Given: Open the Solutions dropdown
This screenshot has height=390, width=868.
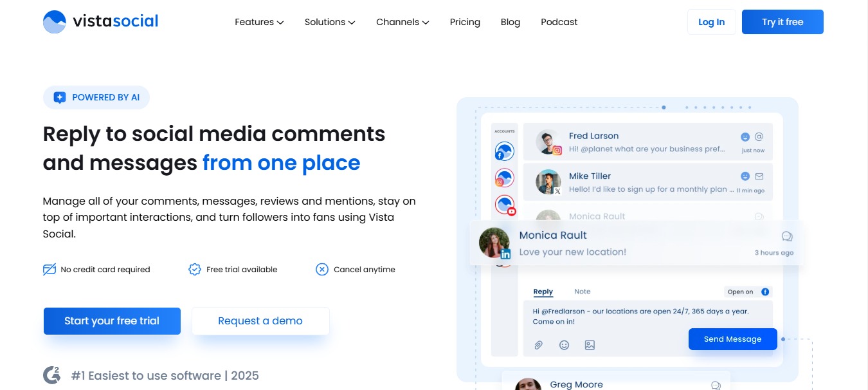Looking at the screenshot, I should 329,22.
